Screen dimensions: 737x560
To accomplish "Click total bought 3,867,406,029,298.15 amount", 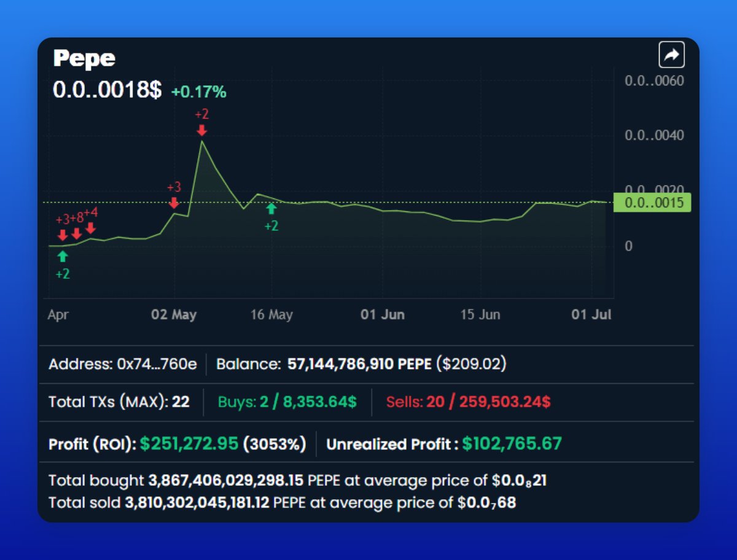I will tap(226, 480).
